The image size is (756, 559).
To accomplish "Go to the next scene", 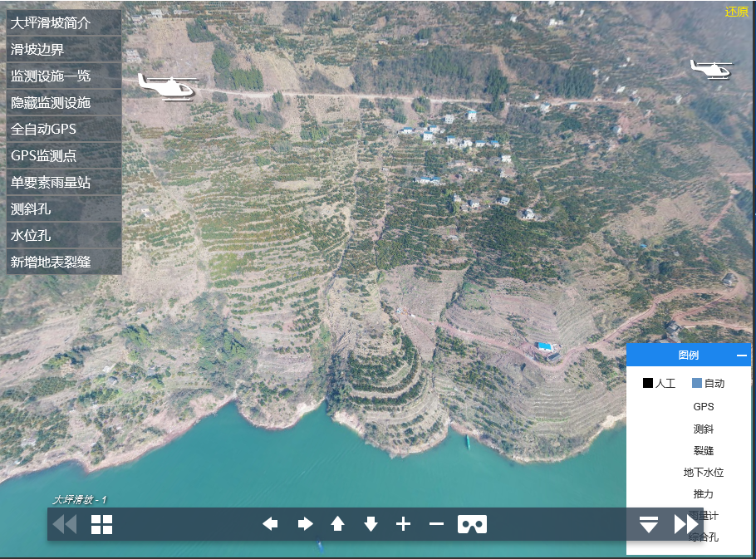I will pos(686,524).
